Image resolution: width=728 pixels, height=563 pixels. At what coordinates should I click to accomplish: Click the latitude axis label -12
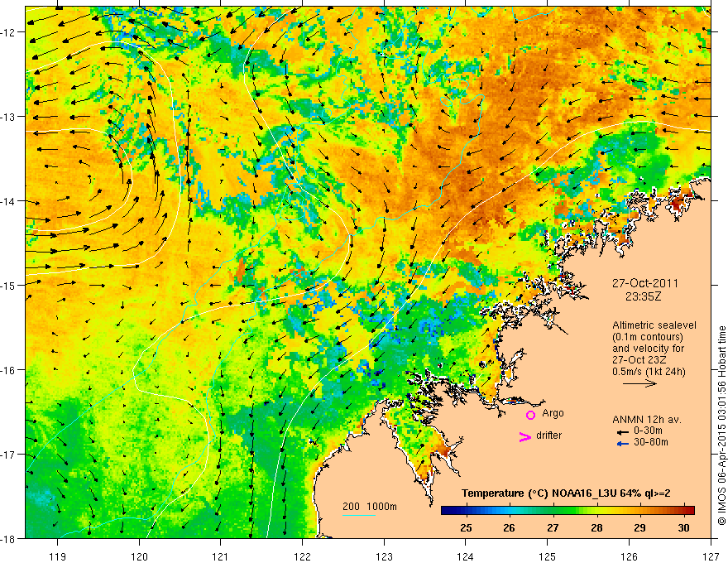coord(9,32)
